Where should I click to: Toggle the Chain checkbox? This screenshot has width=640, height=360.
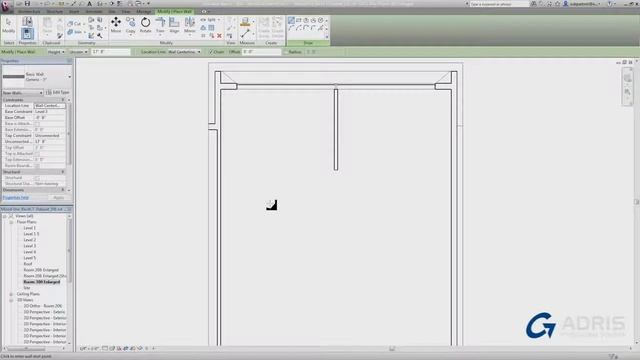(x=211, y=52)
